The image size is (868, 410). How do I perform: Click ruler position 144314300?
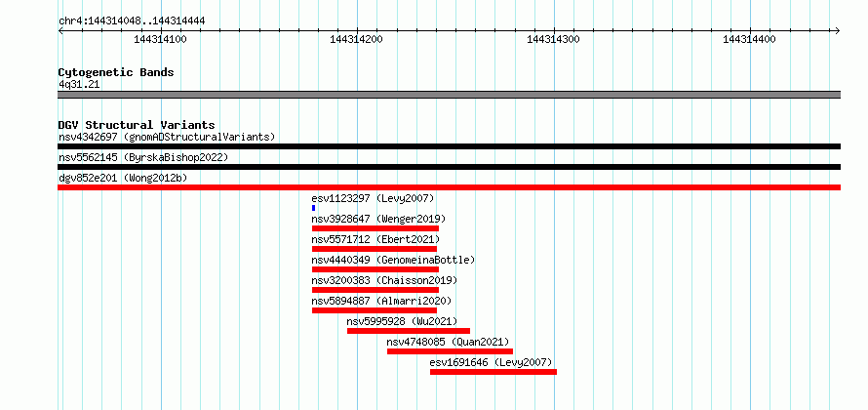click(554, 39)
